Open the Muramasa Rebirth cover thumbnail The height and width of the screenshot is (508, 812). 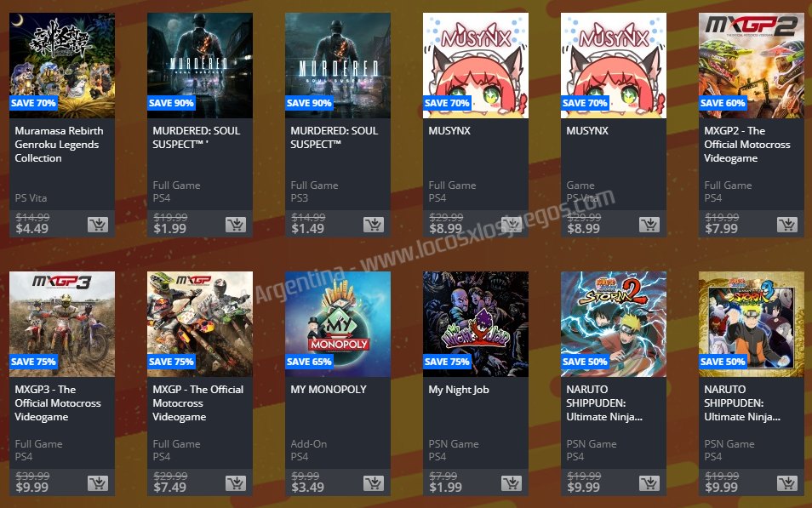(x=62, y=66)
